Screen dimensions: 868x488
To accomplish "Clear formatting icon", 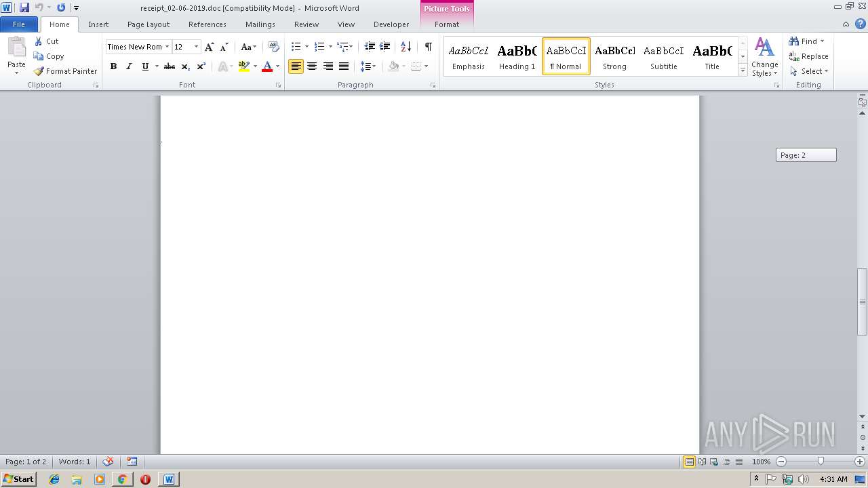I will point(274,47).
